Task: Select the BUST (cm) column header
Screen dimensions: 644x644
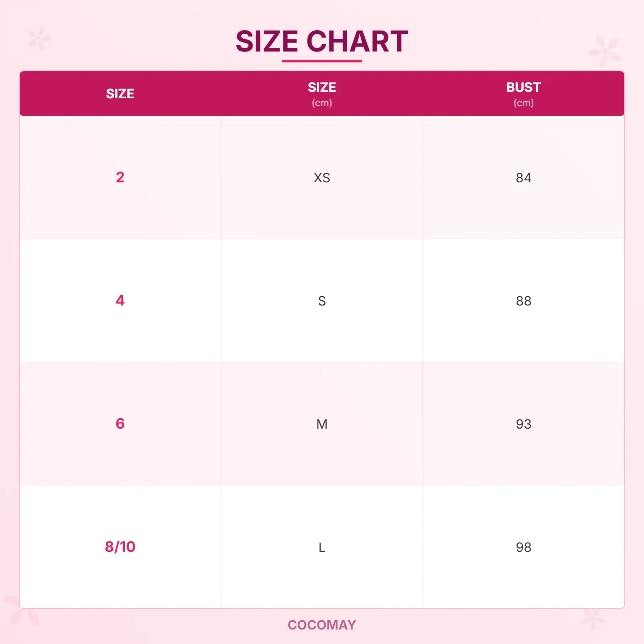Action: (x=523, y=94)
